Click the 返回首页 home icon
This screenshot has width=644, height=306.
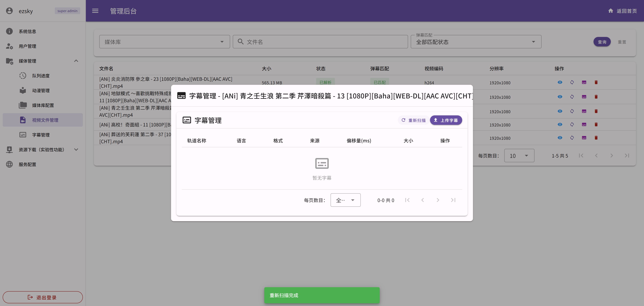tap(611, 11)
